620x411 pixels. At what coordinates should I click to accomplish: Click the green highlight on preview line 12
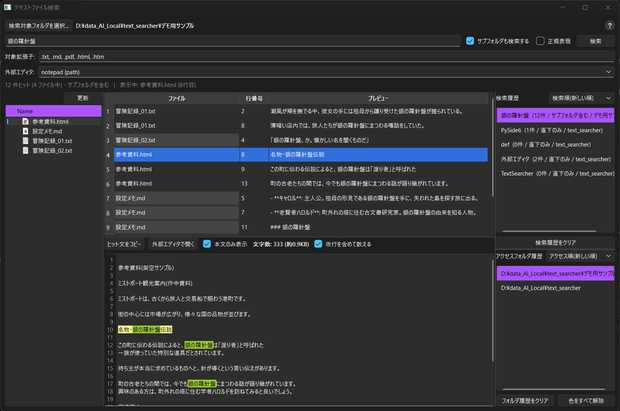[x=199, y=345]
